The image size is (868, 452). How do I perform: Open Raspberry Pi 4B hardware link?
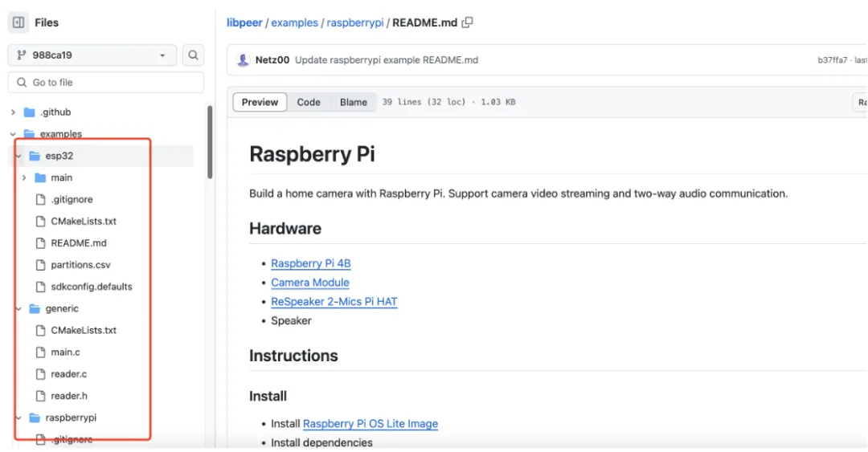click(x=310, y=264)
